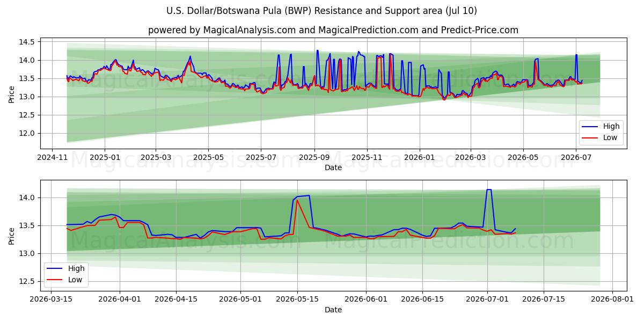The width and height of the screenshot is (644, 322).
Task: Click the 2026-05-15 tick label
Action: click(297, 299)
